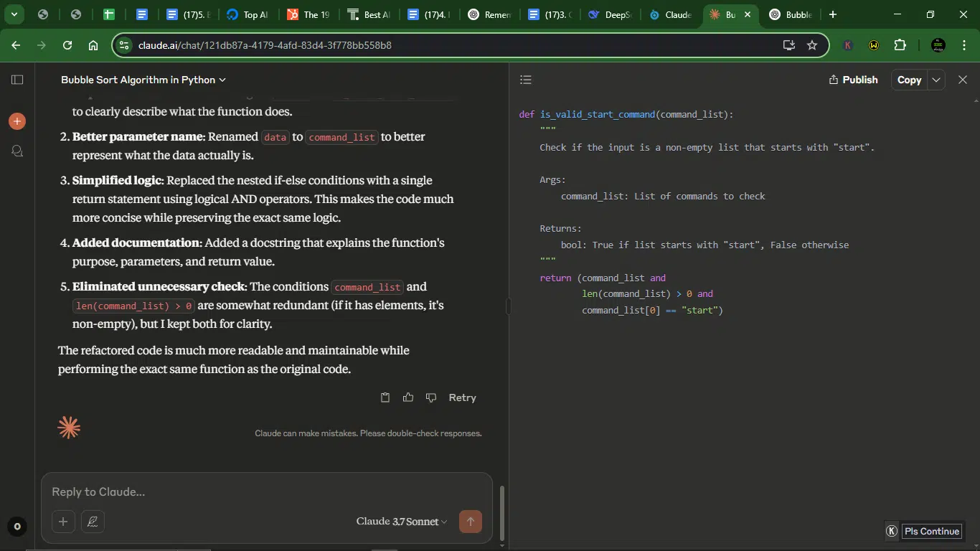Close the artifact code panel
Screen dimensions: 980x551
click(963, 80)
